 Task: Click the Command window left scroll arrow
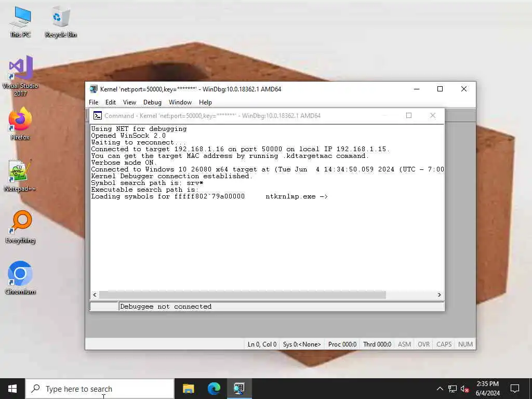click(x=95, y=295)
